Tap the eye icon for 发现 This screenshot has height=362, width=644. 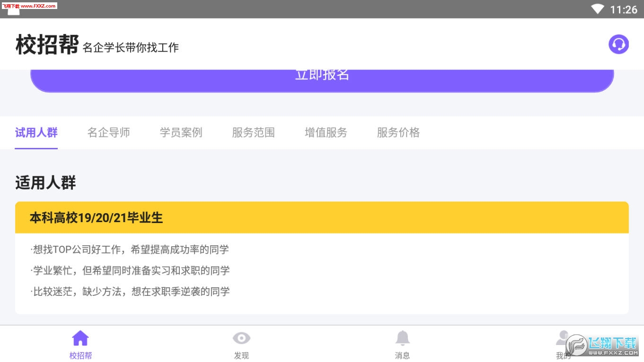pos(241,338)
